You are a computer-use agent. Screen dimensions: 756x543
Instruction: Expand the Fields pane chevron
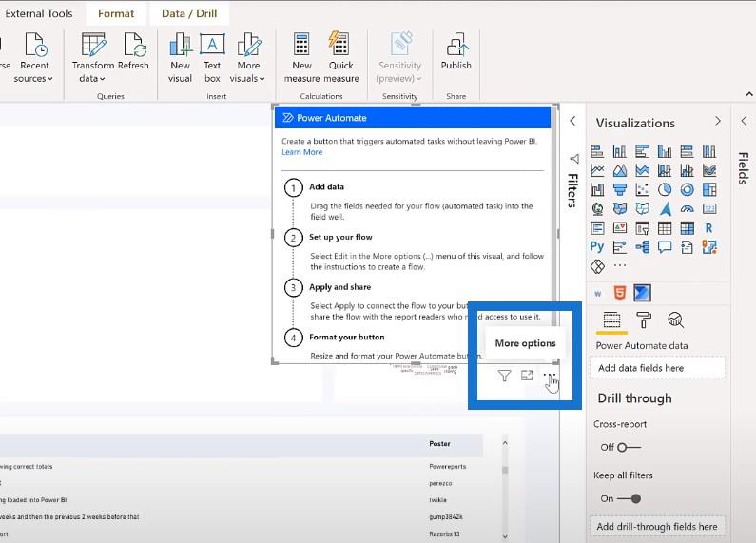[744, 121]
